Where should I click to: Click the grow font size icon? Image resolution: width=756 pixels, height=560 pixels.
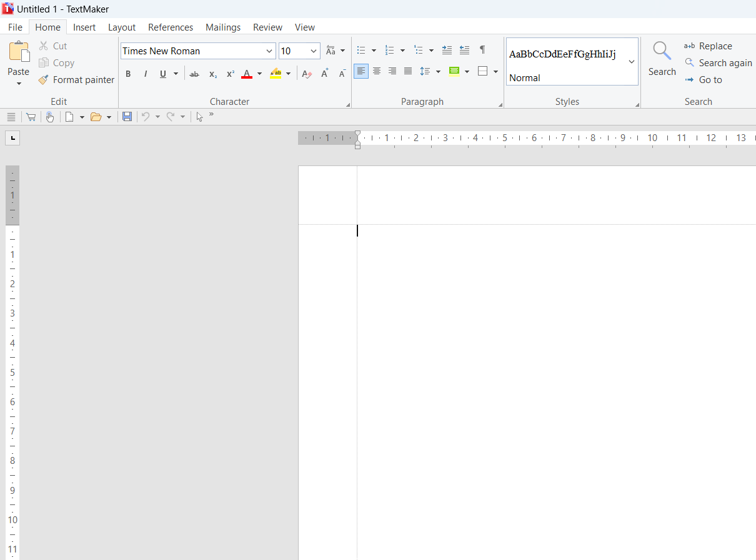pos(325,74)
